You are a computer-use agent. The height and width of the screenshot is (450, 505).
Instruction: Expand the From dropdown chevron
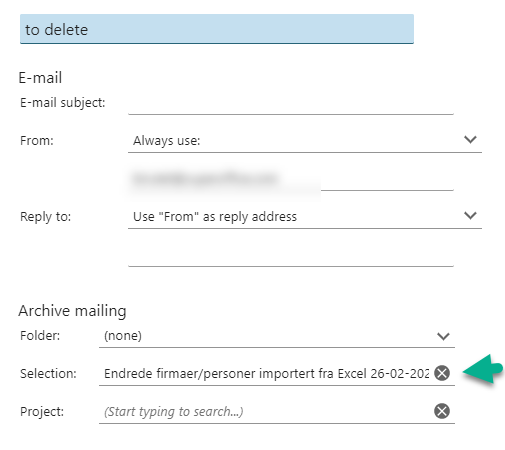(470, 140)
